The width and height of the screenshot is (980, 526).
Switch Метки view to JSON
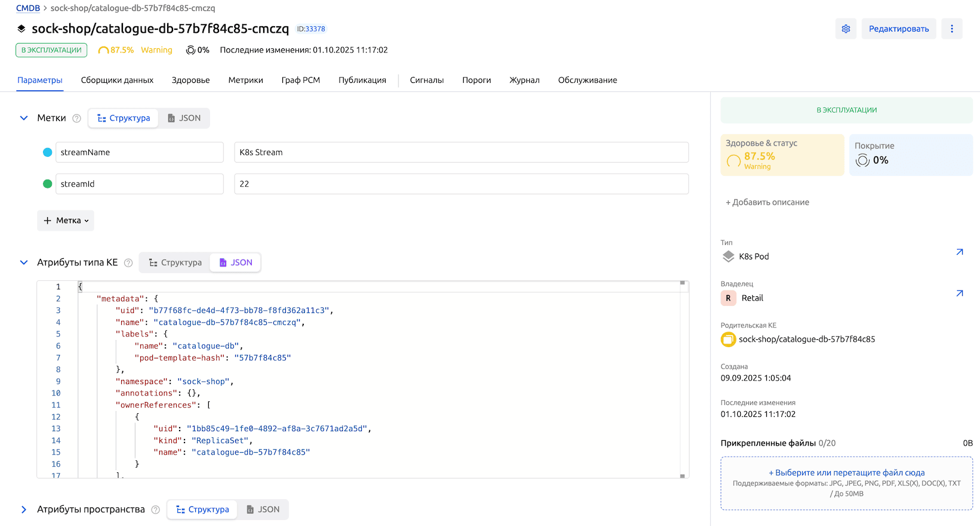point(184,118)
